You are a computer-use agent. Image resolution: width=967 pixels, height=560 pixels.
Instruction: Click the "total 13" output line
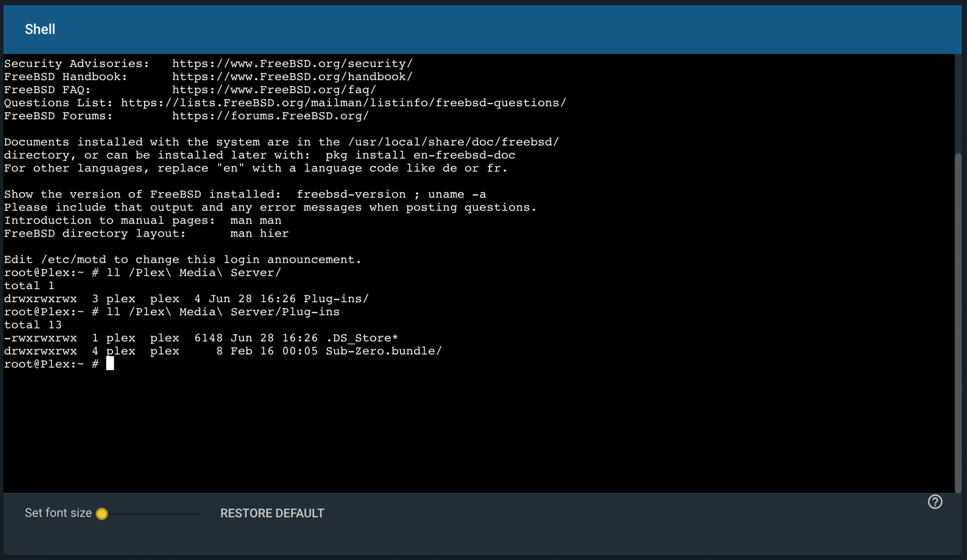tap(33, 325)
